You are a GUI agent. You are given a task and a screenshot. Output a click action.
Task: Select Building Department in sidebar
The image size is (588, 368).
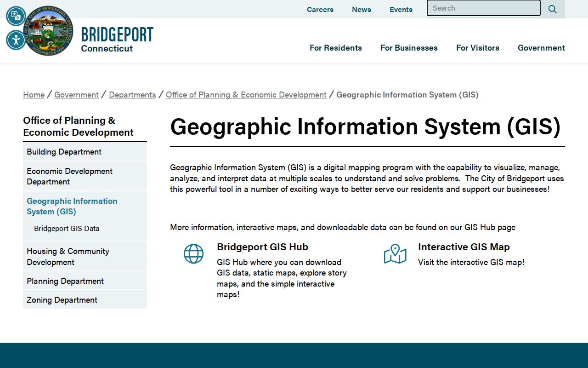[85, 152]
